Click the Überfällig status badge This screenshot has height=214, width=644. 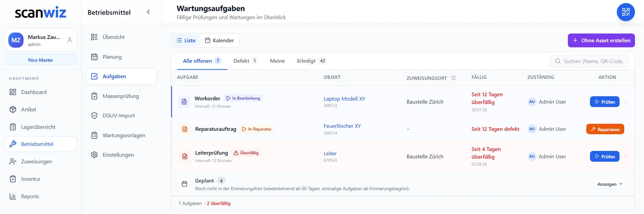[x=246, y=153]
